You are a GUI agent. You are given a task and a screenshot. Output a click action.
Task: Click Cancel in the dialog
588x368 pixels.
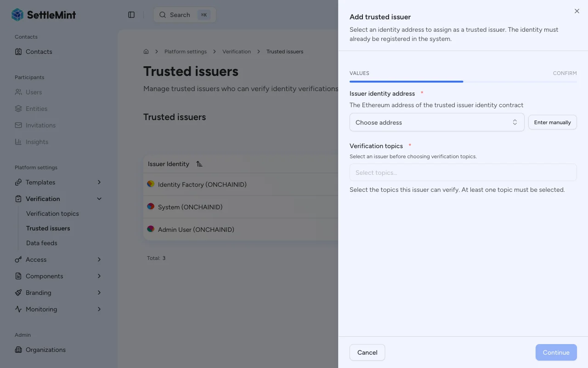point(367,352)
